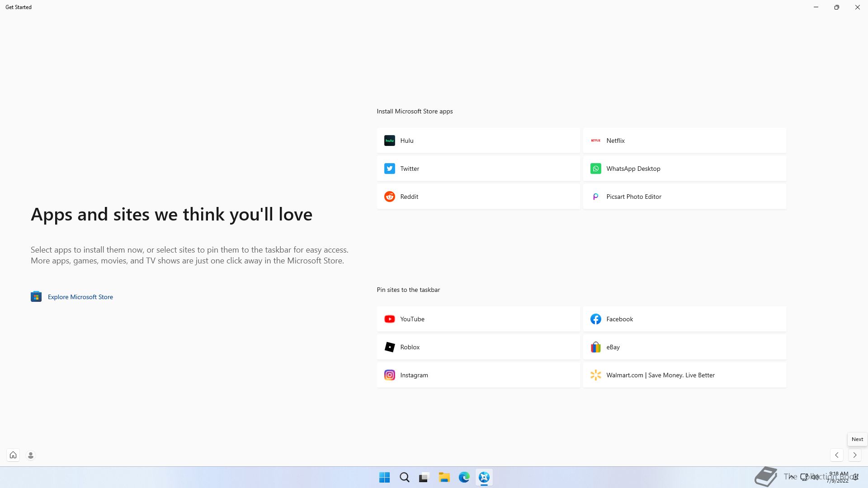The height and width of the screenshot is (488, 868).
Task: Select the Roblox label
Action: click(410, 347)
